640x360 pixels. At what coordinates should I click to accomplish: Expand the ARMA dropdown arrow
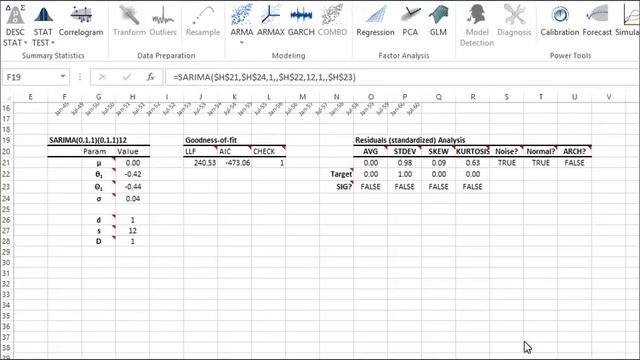(x=242, y=42)
